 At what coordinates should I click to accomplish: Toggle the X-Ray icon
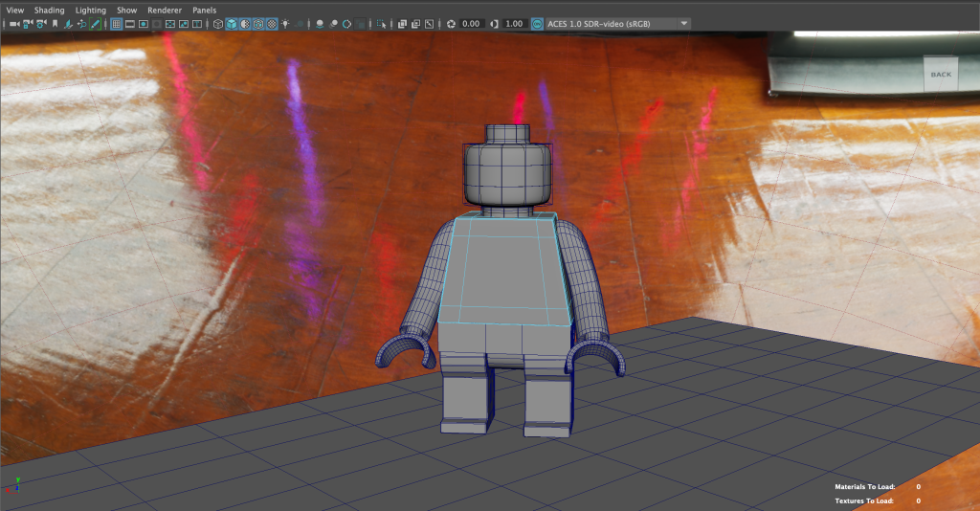(402, 24)
